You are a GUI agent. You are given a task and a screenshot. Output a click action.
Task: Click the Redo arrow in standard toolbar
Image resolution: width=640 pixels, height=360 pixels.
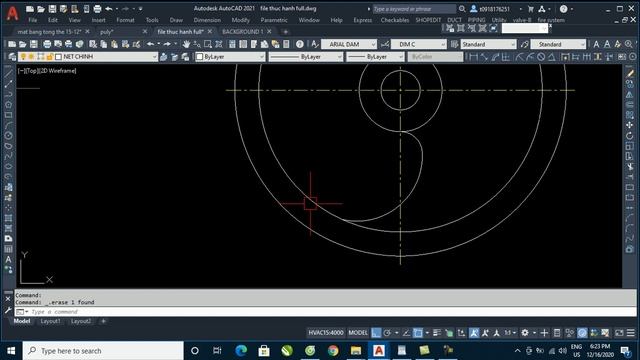[x=167, y=44]
